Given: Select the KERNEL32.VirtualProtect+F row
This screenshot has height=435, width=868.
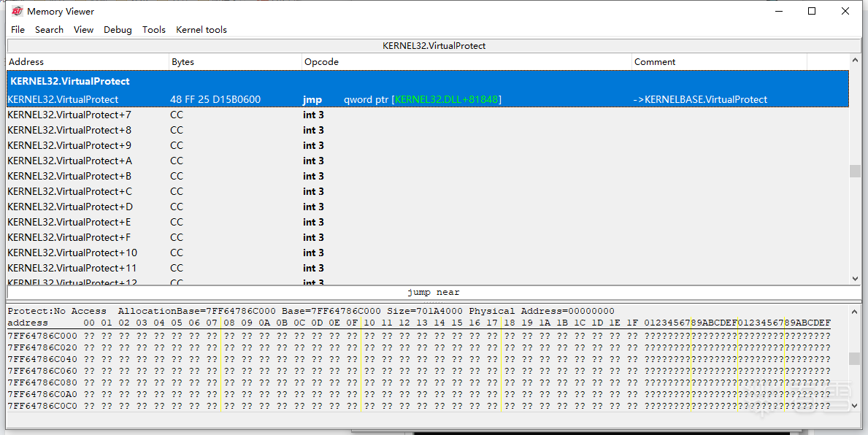Looking at the screenshot, I should (427, 237).
